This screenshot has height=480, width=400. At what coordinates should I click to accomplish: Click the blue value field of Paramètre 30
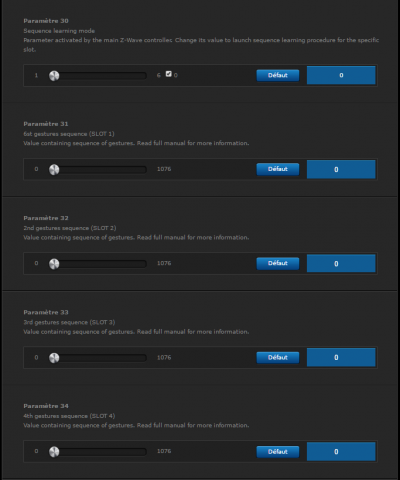(341, 75)
